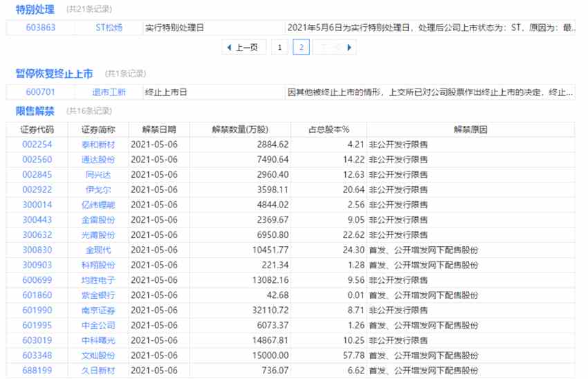Open 文灿股份 stock name link
The width and height of the screenshot is (588, 379).
(x=98, y=355)
